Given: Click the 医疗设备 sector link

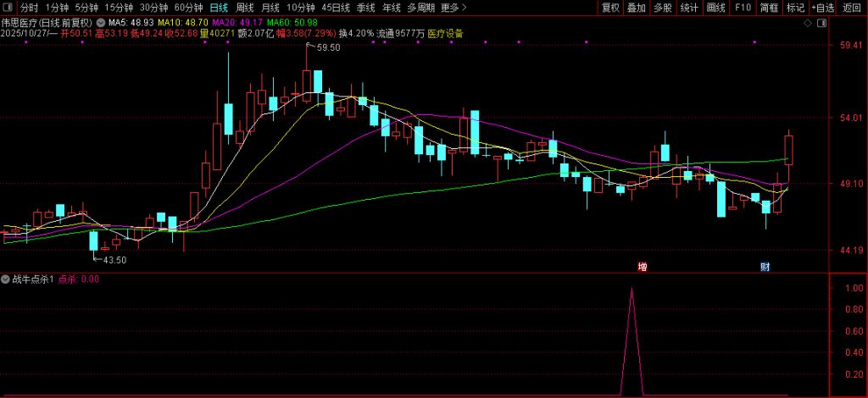Looking at the screenshot, I should [x=446, y=33].
